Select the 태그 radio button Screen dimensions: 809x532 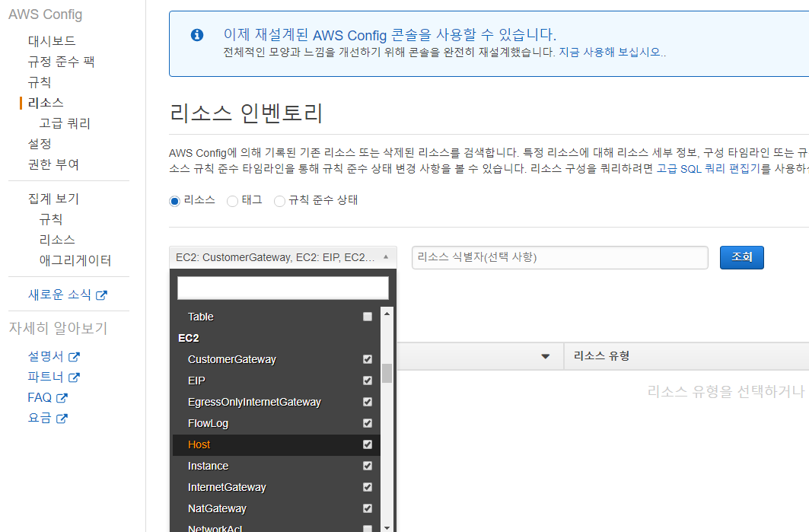(232, 201)
